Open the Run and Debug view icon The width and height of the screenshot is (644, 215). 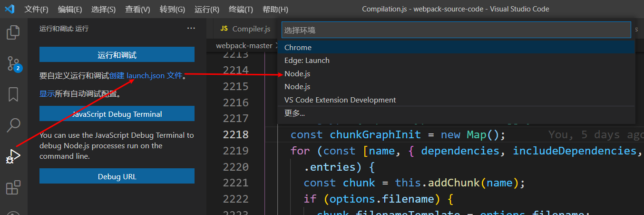13,156
